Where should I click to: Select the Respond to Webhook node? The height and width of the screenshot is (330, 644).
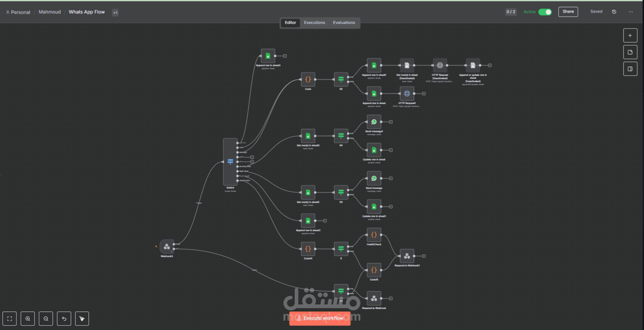point(374,298)
